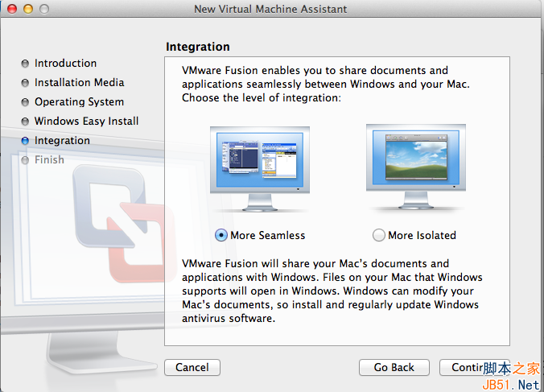Click the Installation Media step bullet
544x392 pixels.
pyautogui.click(x=25, y=83)
